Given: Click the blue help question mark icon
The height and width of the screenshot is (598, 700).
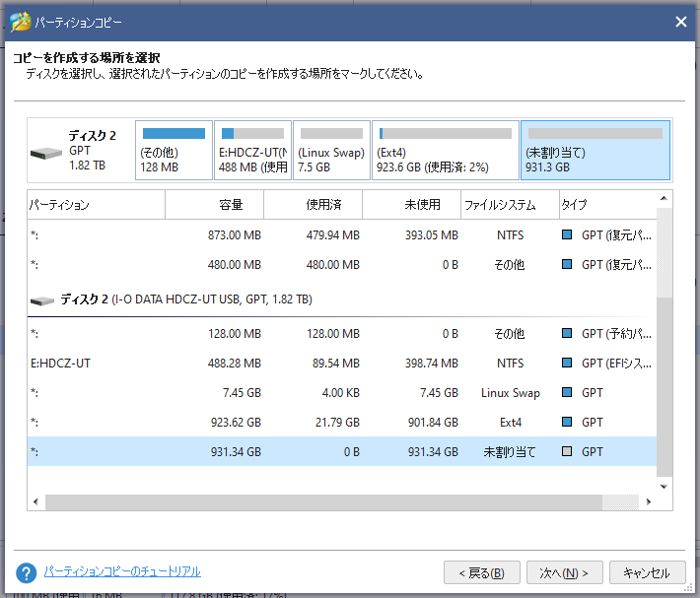Looking at the screenshot, I should click(26, 573).
